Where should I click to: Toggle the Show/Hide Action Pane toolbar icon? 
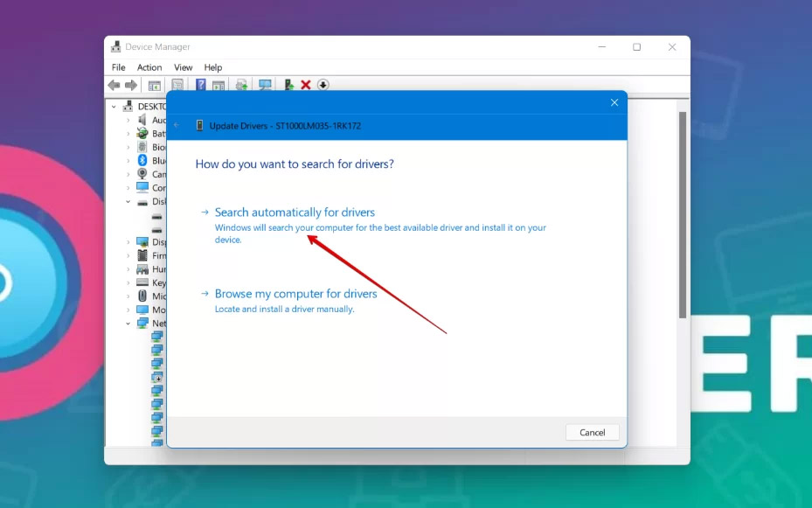coord(219,86)
